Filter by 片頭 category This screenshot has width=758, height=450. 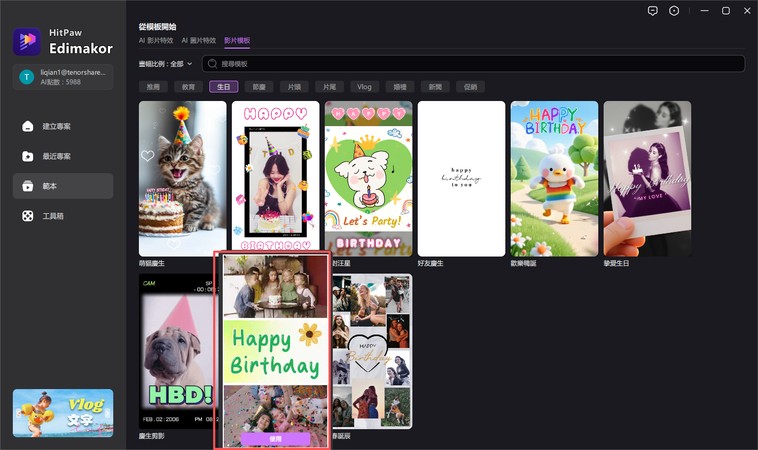pos(294,87)
